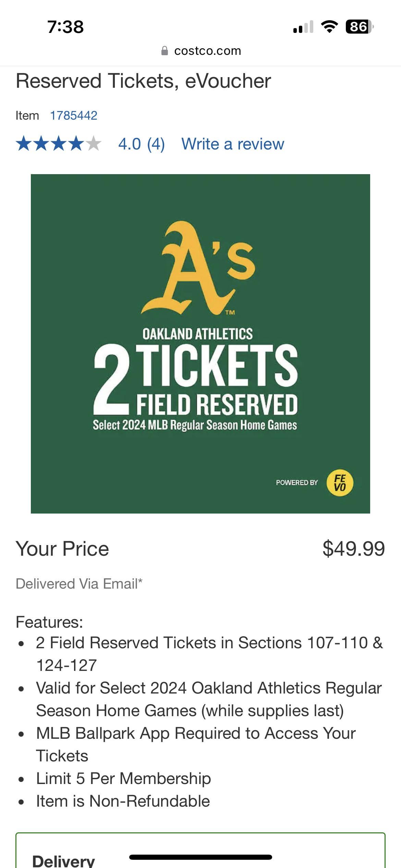Click Write a review
The height and width of the screenshot is (868, 401).
pos(233,144)
